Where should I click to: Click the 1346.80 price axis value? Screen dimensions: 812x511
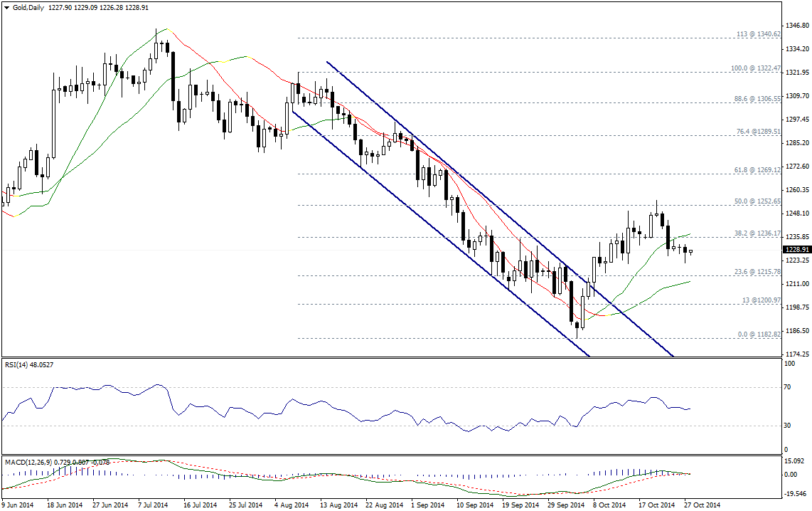click(x=797, y=26)
